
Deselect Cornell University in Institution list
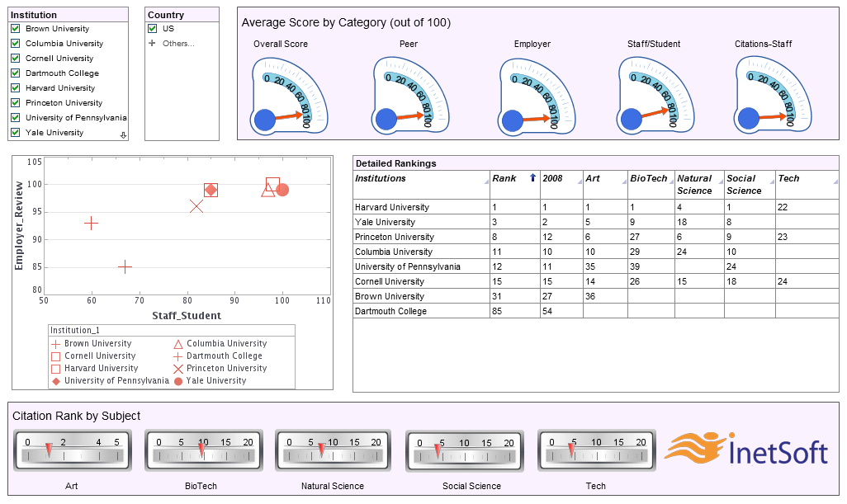16,59
